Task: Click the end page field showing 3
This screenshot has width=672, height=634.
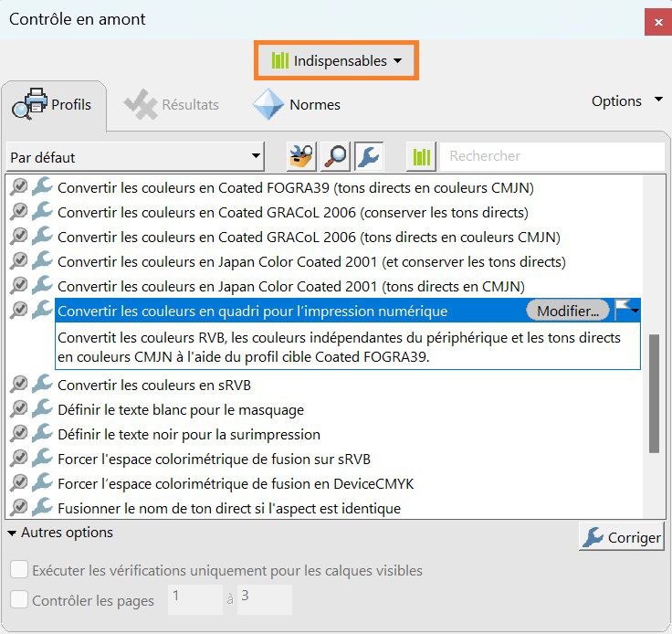Action: point(265,599)
